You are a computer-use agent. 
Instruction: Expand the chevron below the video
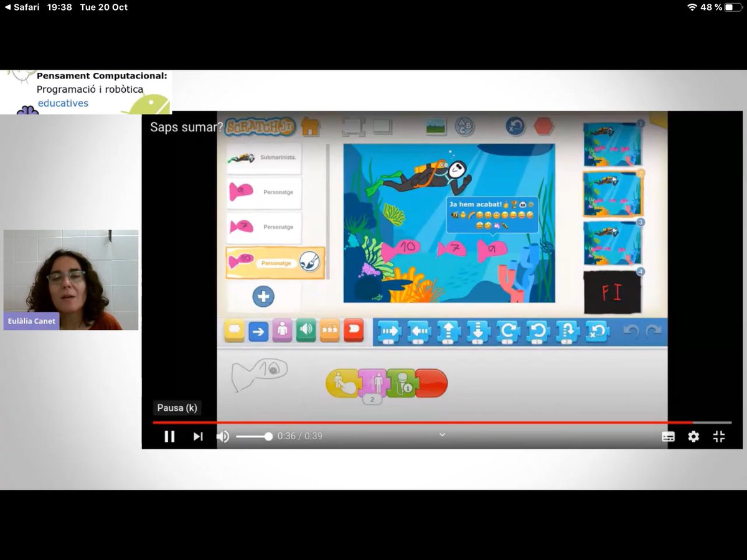pos(442,434)
